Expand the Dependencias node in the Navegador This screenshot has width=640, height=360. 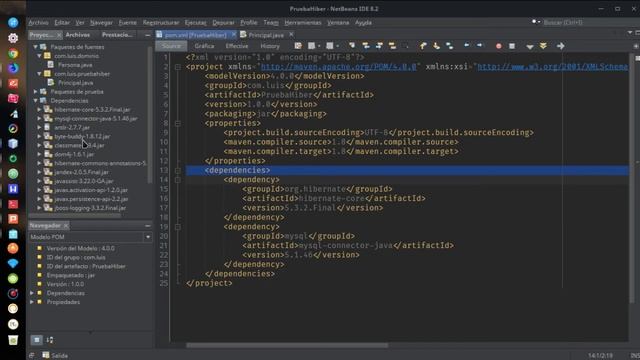point(32,293)
